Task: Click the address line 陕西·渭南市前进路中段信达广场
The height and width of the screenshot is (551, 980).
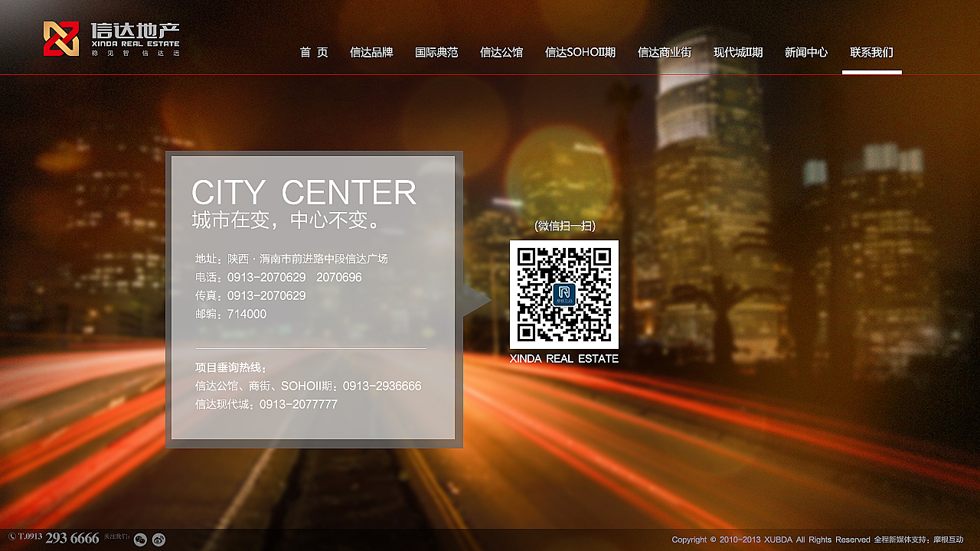Action: [x=292, y=259]
